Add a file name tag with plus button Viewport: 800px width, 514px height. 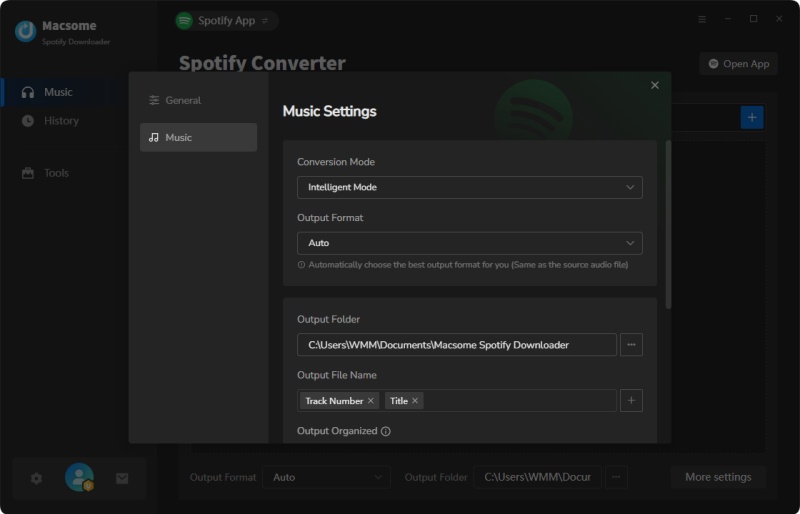click(x=631, y=401)
